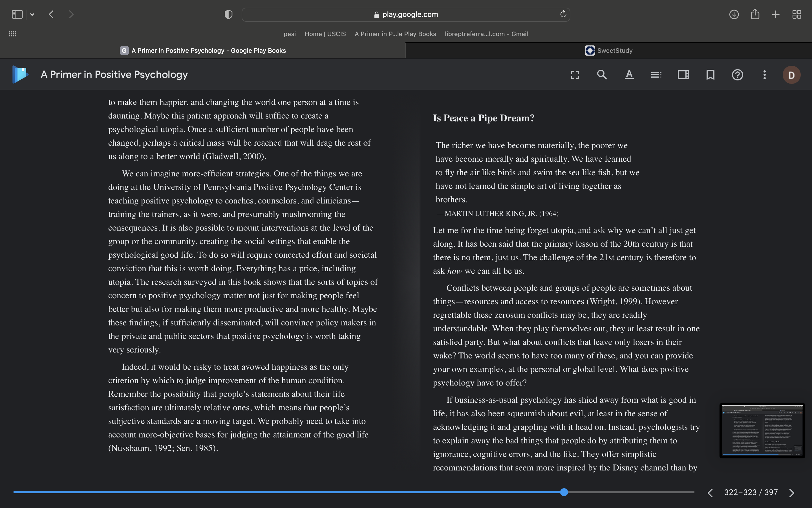Click the page indicator 322–323 / 397

click(x=751, y=492)
